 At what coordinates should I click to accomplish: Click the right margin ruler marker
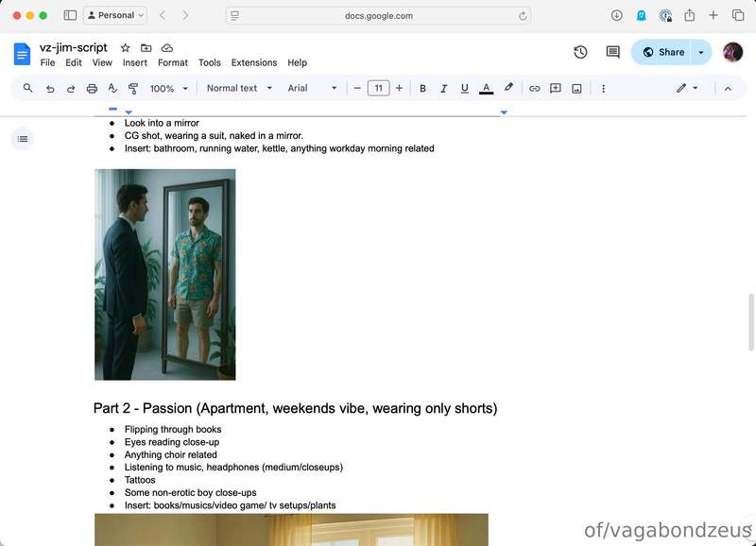[x=504, y=112]
